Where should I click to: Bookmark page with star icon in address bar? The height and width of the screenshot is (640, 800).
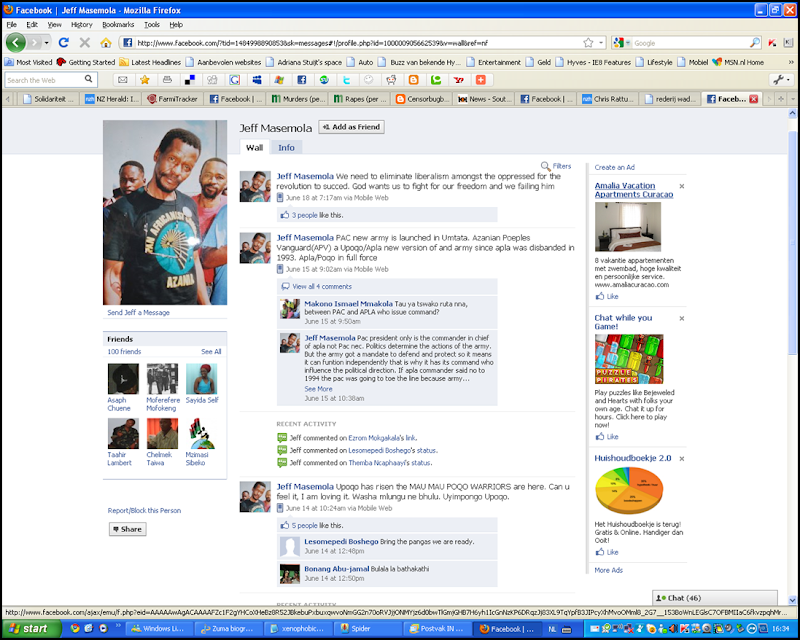pyautogui.click(x=588, y=43)
